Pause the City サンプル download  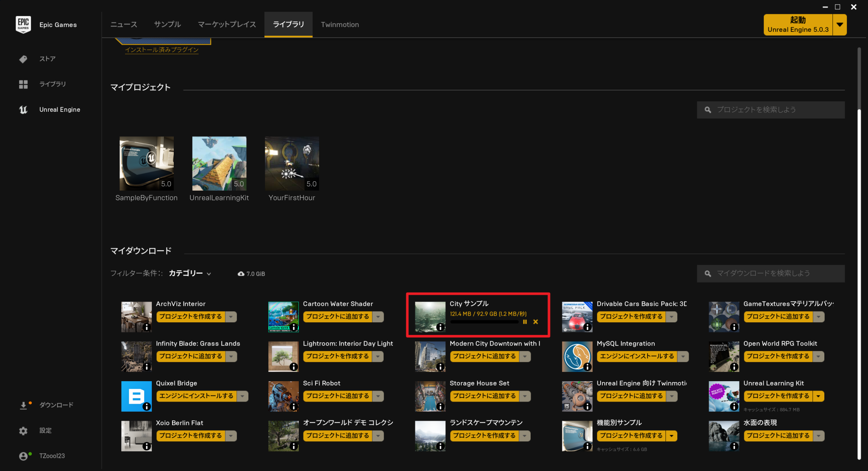tap(525, 322)
